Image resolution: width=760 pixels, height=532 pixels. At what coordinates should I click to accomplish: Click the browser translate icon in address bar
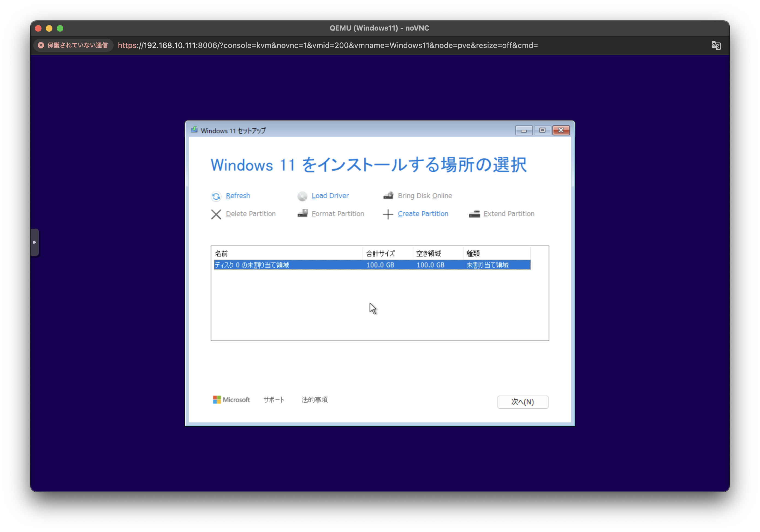(x=716, y=45)
